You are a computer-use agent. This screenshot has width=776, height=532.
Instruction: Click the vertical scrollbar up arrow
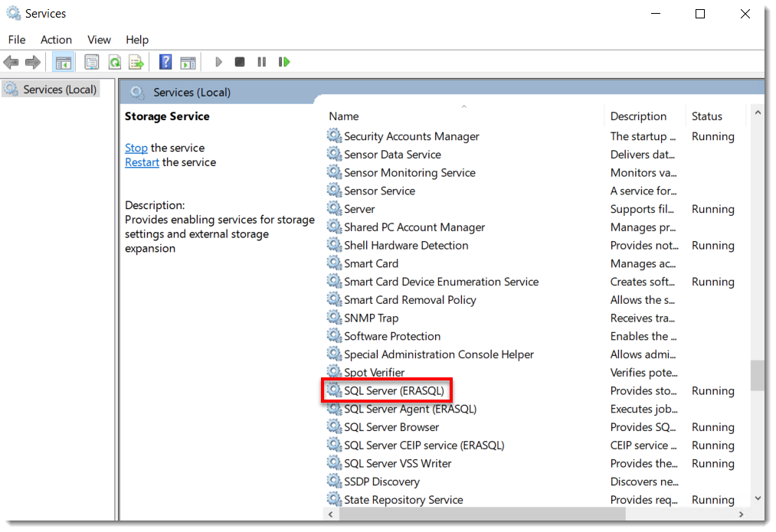[x=757, y=113]
